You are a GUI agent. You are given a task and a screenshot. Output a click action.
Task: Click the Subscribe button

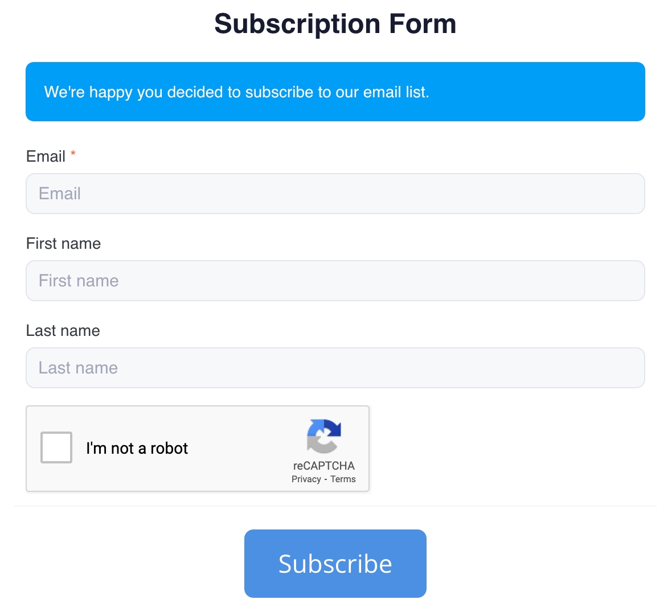click(x=335, y=564)
